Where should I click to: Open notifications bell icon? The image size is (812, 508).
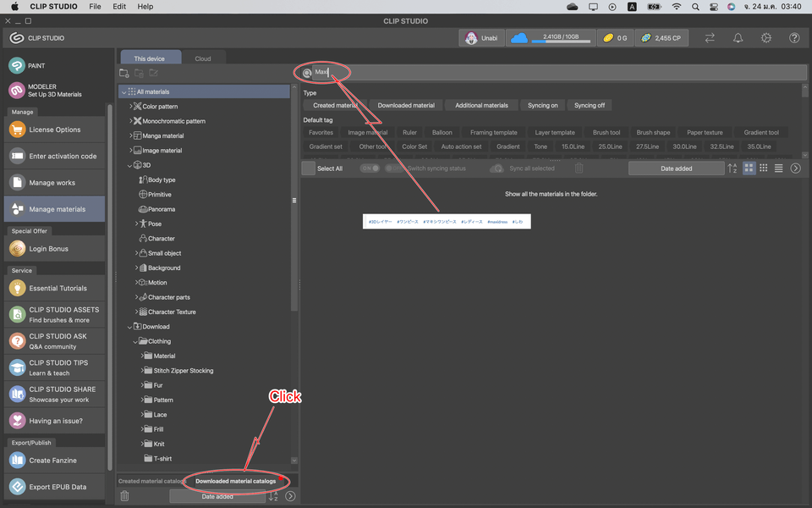click(738, 38)
